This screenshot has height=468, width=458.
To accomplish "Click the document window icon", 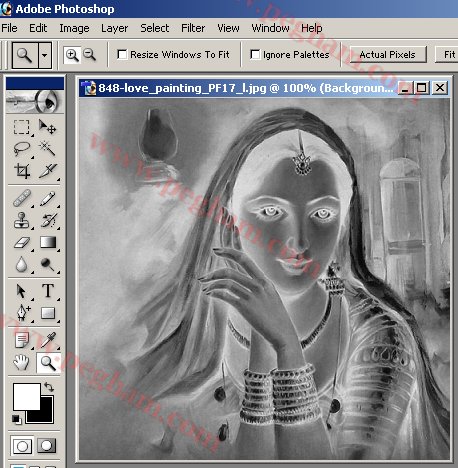I will click(89, 88).
